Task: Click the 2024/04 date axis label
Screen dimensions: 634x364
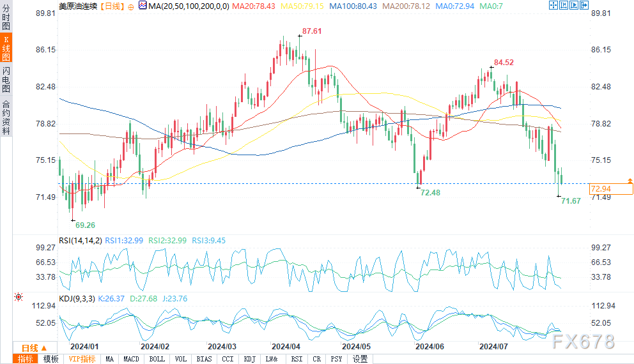Action: click(286, 347)
